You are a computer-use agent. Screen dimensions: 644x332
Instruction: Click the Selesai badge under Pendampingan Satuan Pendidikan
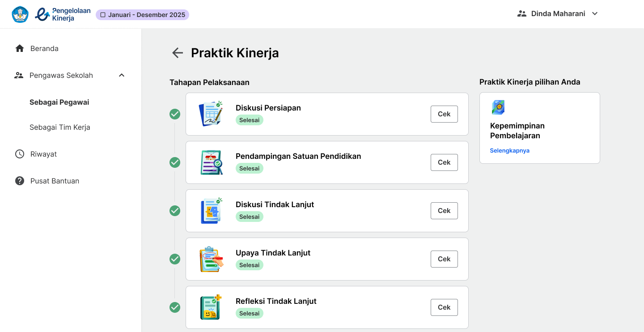click(250, 168)
